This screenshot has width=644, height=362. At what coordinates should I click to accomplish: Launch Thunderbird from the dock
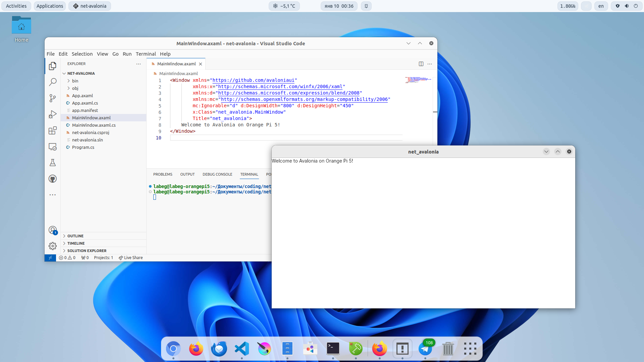[x=219, y=349]
